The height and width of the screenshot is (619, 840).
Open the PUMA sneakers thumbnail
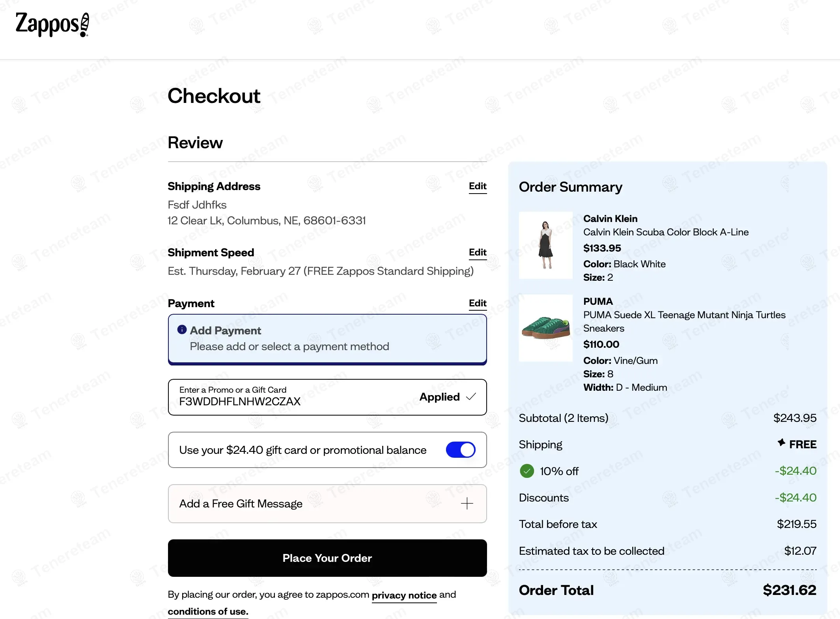pyautogui.click(x=545, y=328)
